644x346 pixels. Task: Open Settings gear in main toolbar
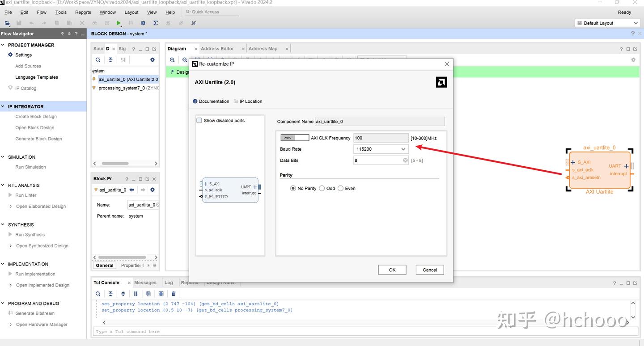pyautogui.click(x=143, y=23)
